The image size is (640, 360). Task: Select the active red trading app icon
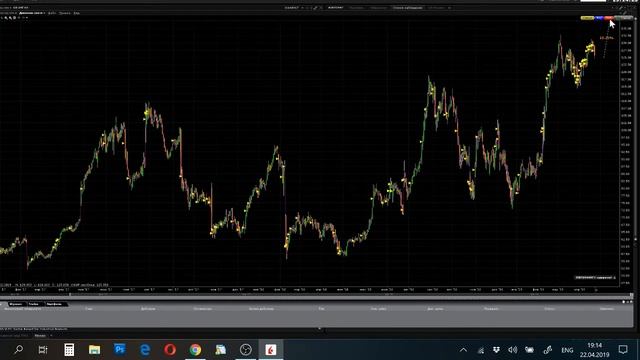tap(271, 350)
